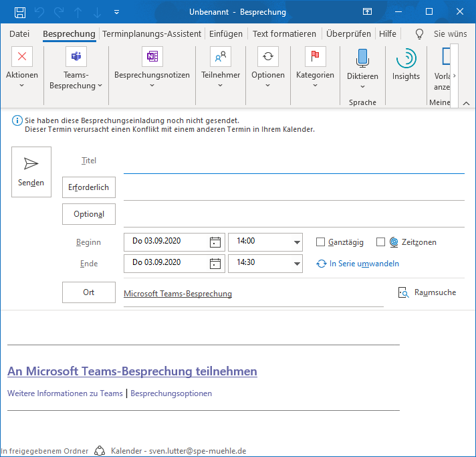The width and height of the screenshot is (476, 457).
Task: Click the Redo arrow in the title bar
Action: tap(59, 13)
